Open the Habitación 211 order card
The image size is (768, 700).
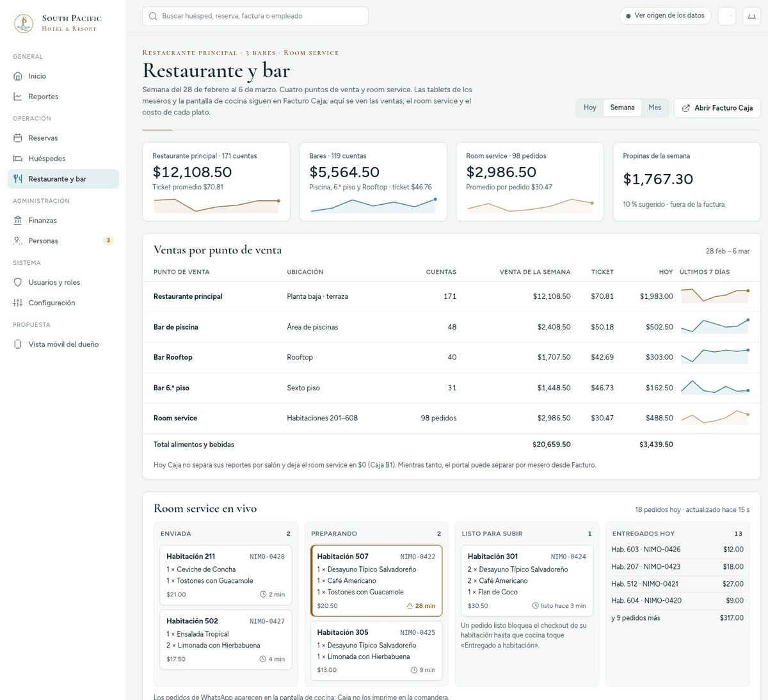[x=225, y=575]
